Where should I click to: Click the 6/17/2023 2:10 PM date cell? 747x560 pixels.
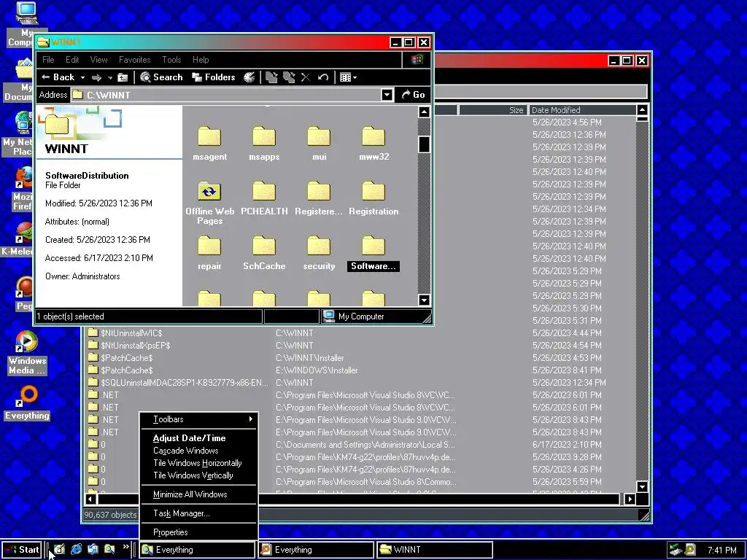coord(567,444)
